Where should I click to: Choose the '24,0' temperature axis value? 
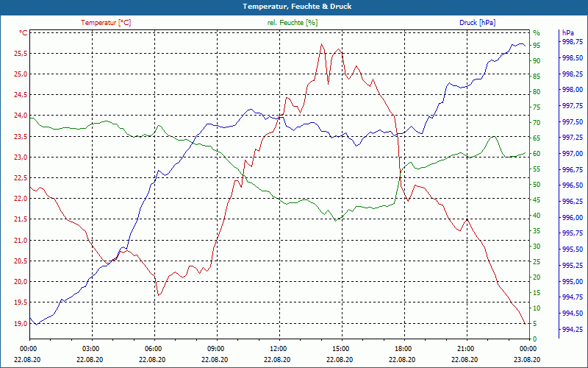point(21,116)
